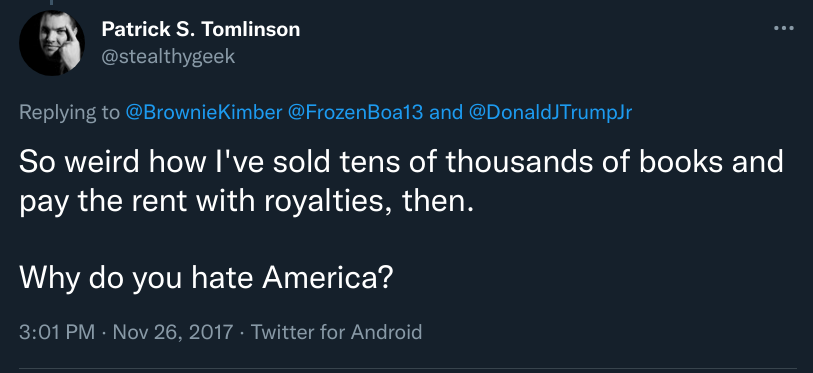Click the word 'America?' in the tweet
813x373 pixels.
click(328, 279)
